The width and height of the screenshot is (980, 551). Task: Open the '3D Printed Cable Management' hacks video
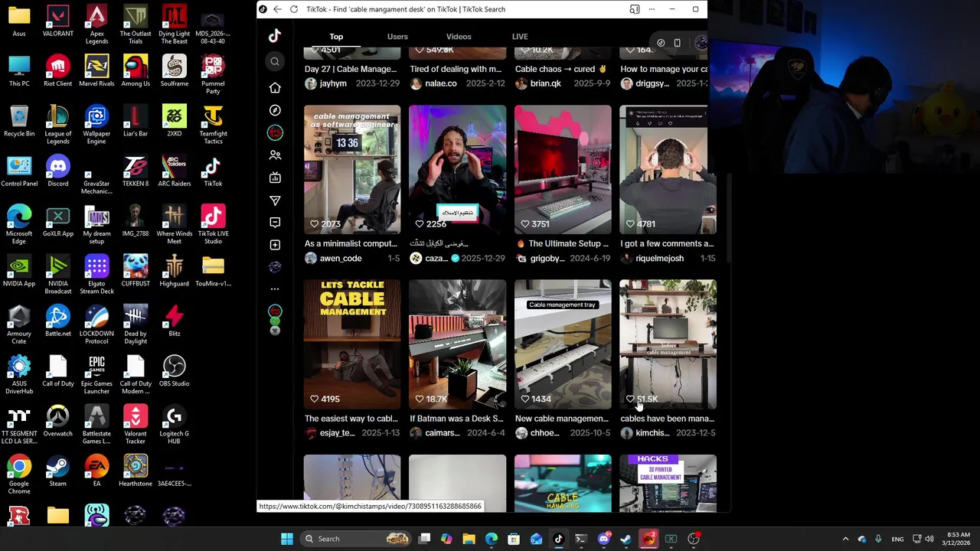668,483
